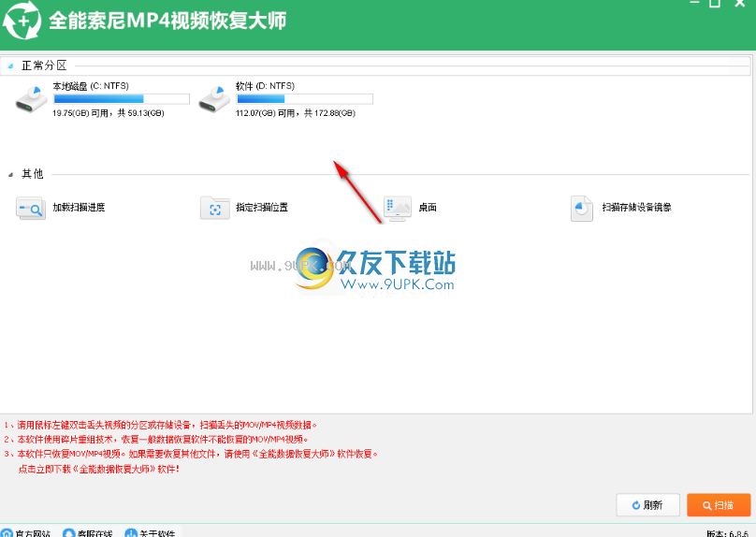
Task: Choose the specify scan location folder icon
Action: click(x=215, y=209)
